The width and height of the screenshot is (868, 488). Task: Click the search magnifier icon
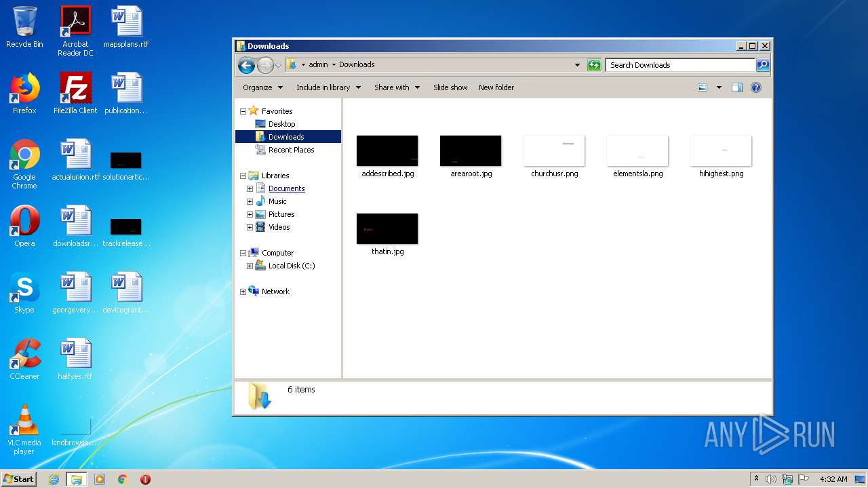click(x=763, y=65)
